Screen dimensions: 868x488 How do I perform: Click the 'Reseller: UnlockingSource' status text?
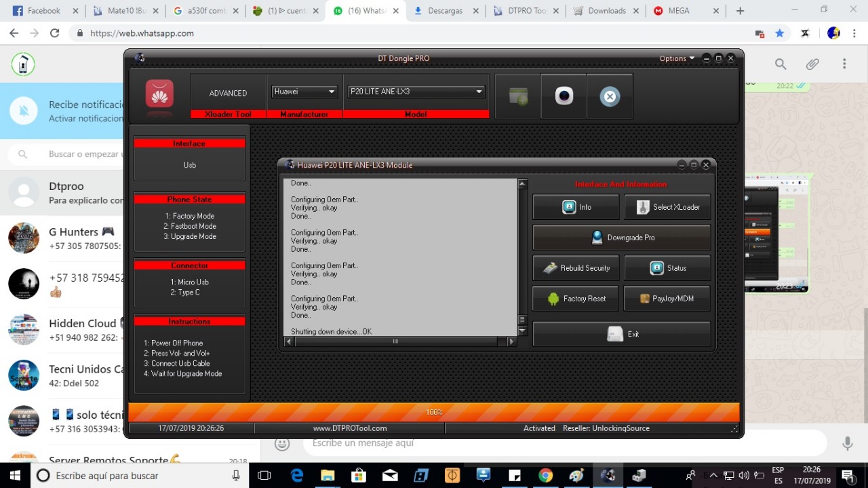click(606, 428)
